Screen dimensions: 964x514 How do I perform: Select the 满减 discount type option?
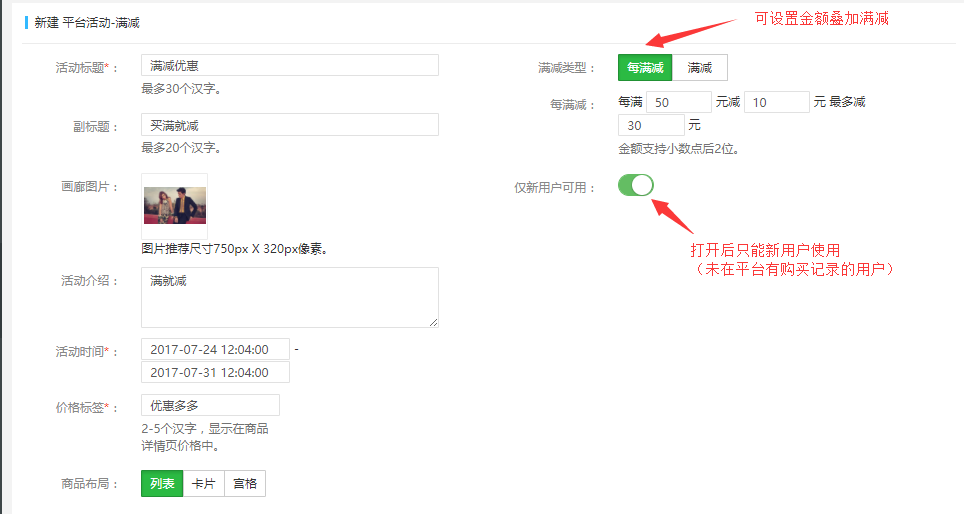(x=699, y=68)
